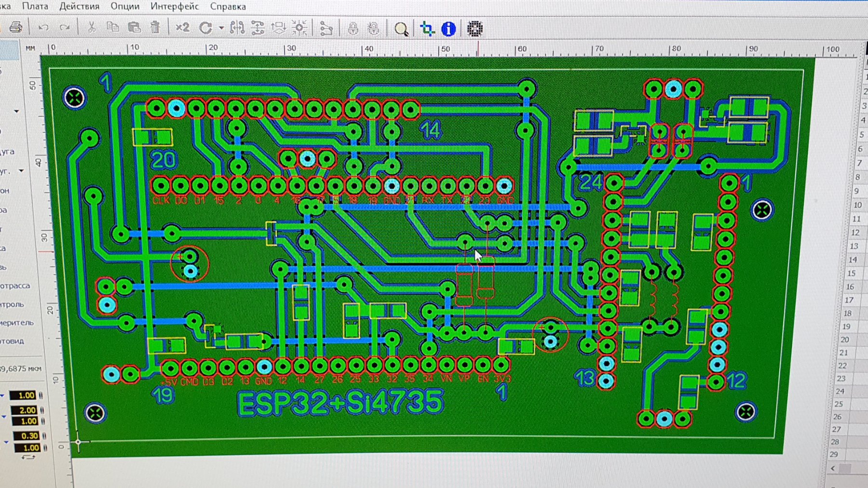Ungroup elements with the open padlock
868x488 pixels.
click(x=374, y=29)
